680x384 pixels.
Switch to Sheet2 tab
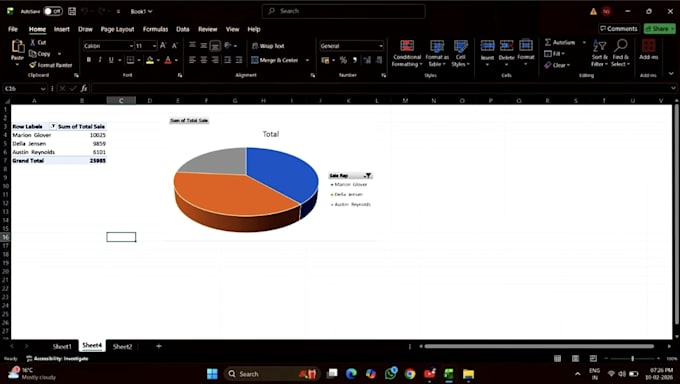point(122,346)
